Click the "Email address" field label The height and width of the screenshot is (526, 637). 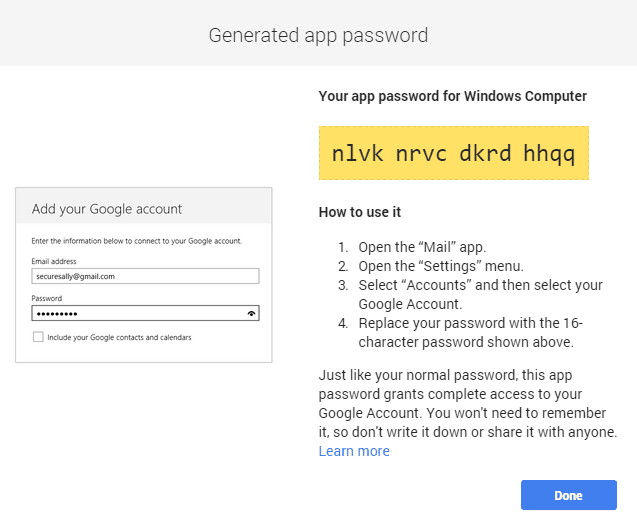click(54, 261)
